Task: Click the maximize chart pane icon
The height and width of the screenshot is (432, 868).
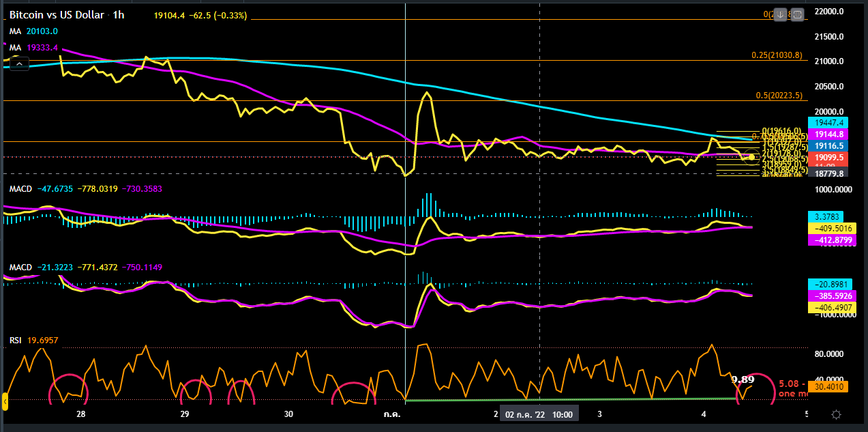Action: (798, 14)
